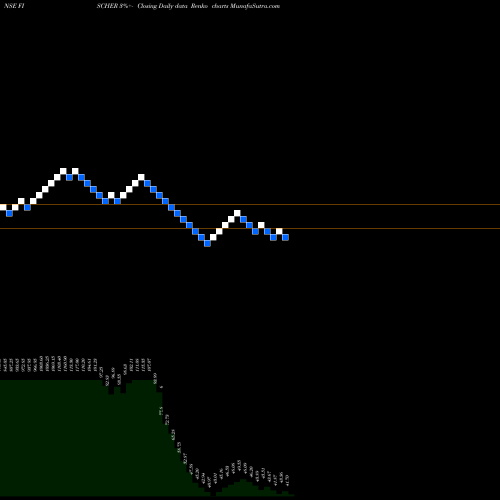
Task: Click the lowest blue brick at the chart trough
Action: [207, 243]
